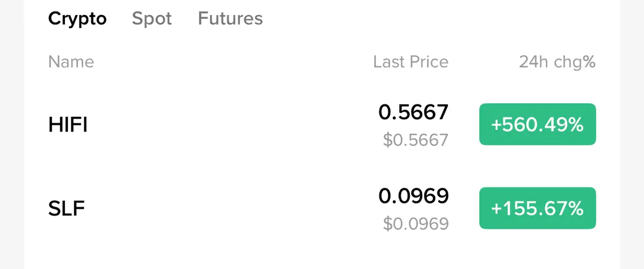
Task: Click HIFI's USD value $0.5667
Action: point(416,141)
